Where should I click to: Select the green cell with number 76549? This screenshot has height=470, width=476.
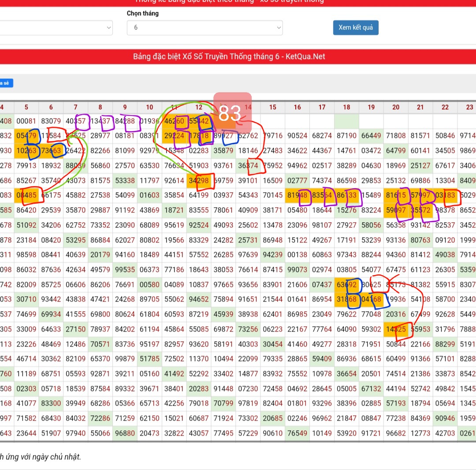(297, 433)
